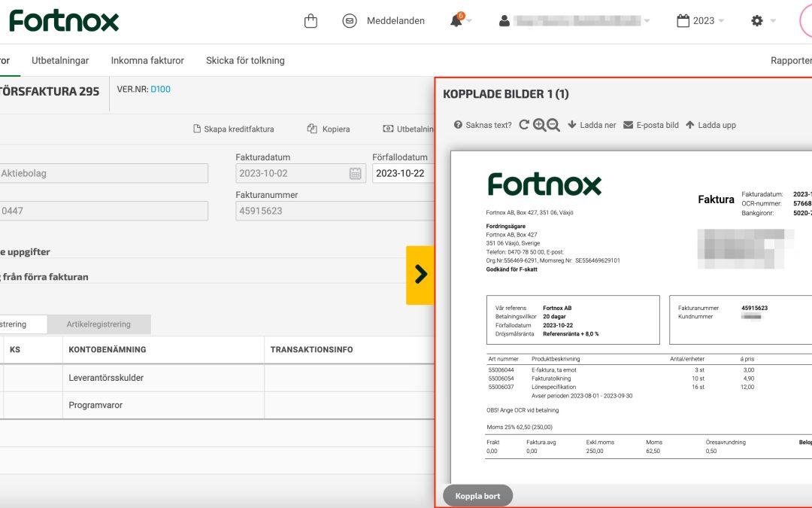Click Skapa kreditfaktura button text
Screen dimensions: 812x508
pyautogui.click(x=239, y=129)
